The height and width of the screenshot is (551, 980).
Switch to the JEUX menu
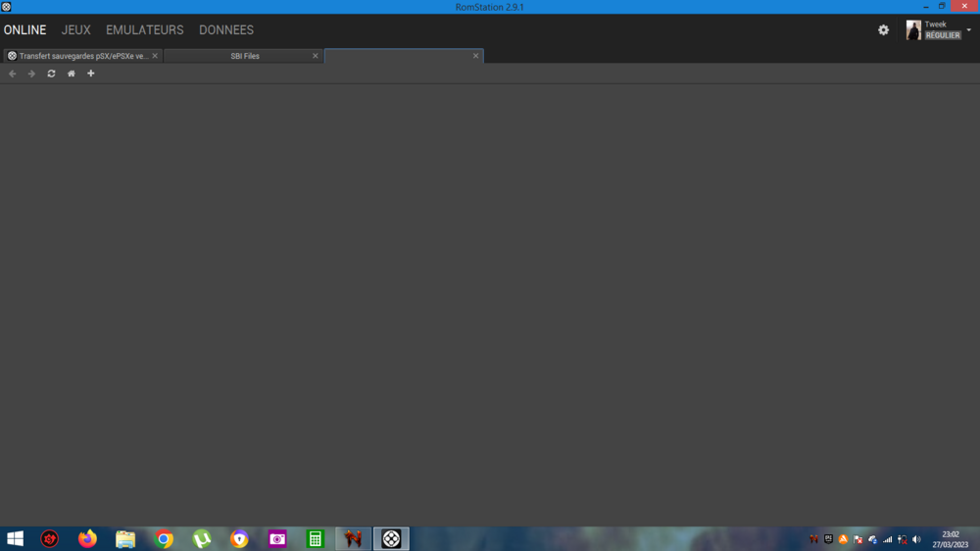(75, 30)
